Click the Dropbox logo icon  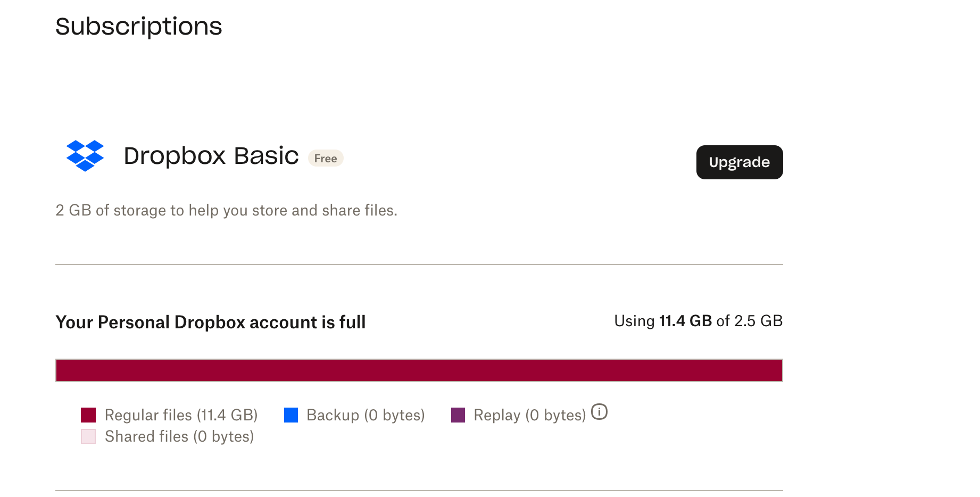[85, 157]
